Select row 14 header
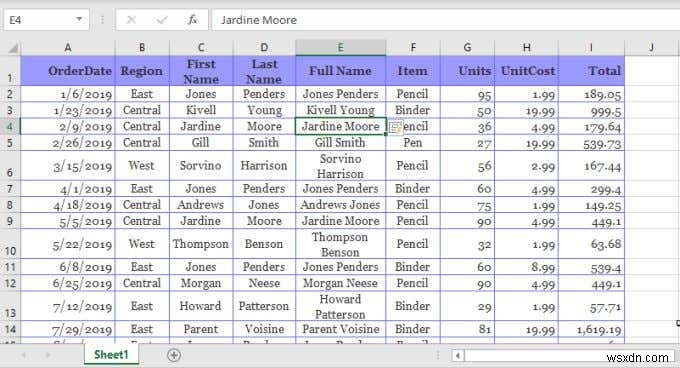This screenshot has width=680, height=368. pyautogui.click(x=10, y=329)
